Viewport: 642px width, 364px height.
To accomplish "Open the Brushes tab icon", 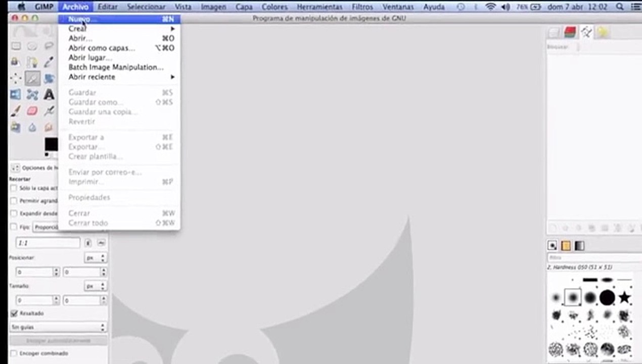I will (553, 246).
